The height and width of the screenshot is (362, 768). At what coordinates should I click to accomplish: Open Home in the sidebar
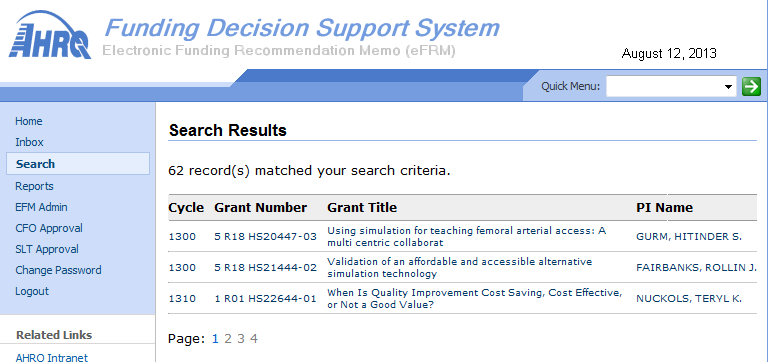[29, 121]
